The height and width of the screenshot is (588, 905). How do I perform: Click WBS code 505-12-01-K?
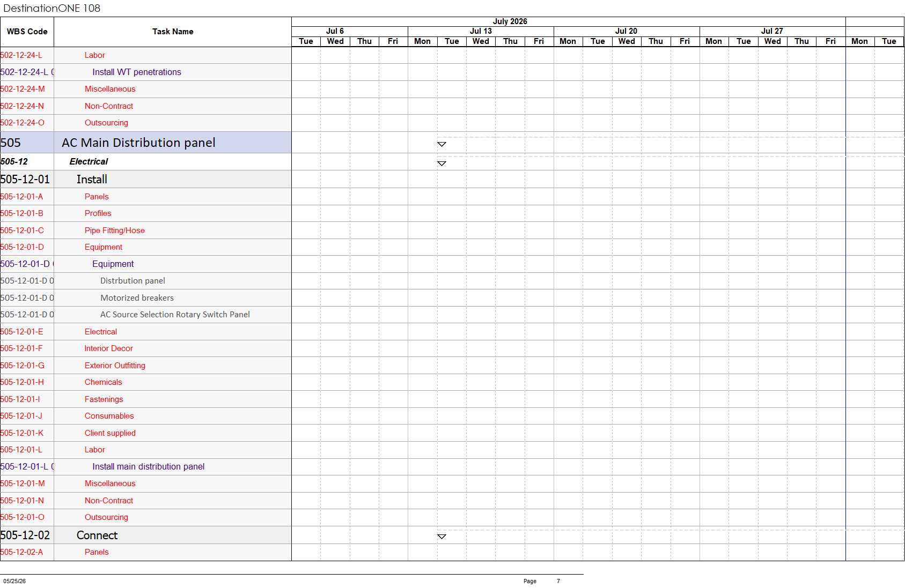(22, 433)
